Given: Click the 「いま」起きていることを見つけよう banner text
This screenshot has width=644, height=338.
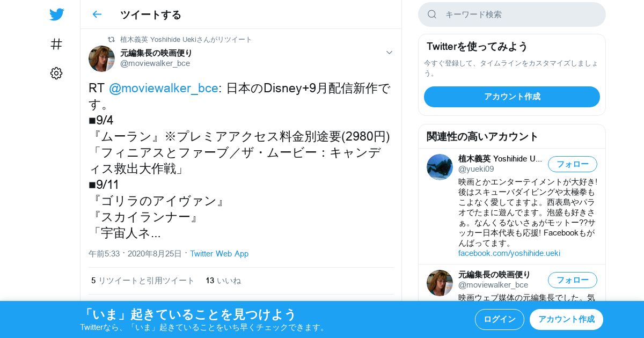Looking at the screenshot, I should pyautogui.click(x=188, y=314).
